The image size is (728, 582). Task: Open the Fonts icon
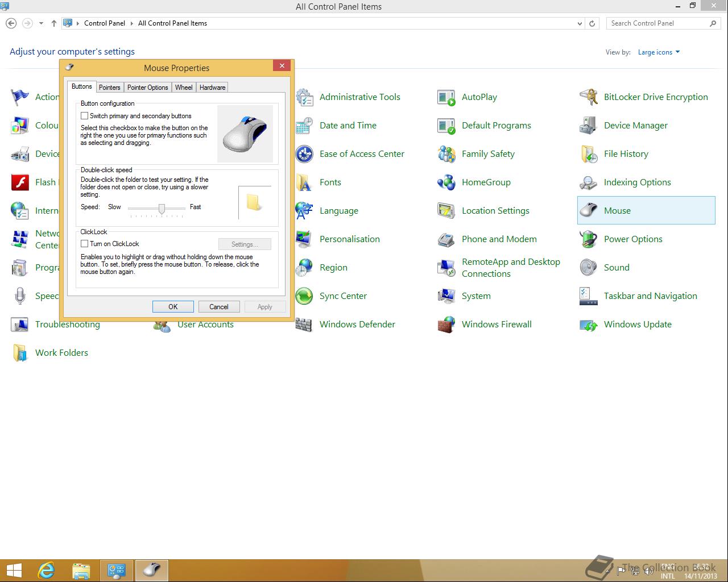click(304, 182)
